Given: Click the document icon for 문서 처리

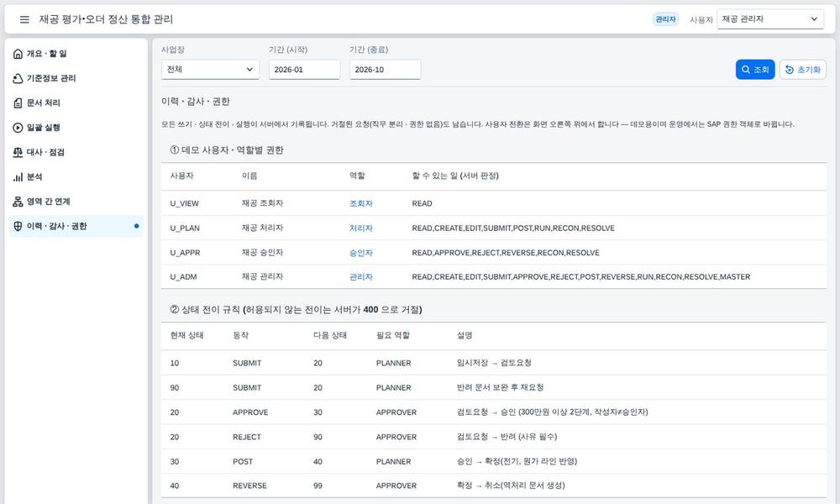Looking at the screenshot, I should pos(18,102).
